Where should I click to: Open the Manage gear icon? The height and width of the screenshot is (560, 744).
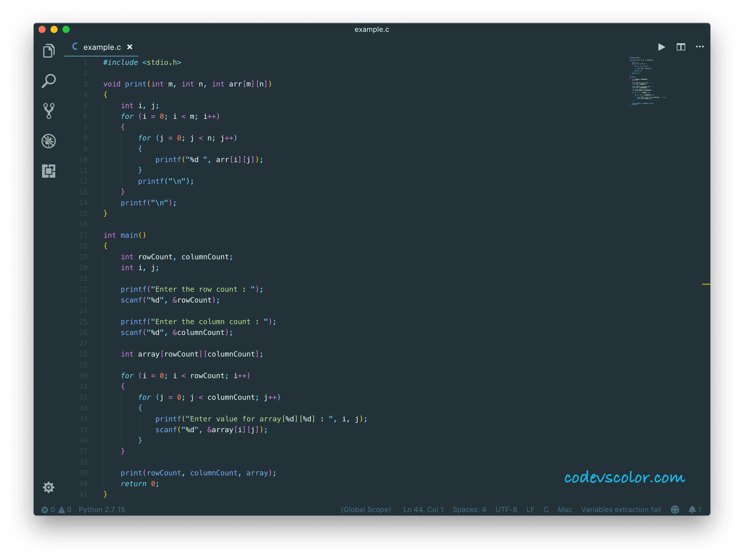[49, 487]
